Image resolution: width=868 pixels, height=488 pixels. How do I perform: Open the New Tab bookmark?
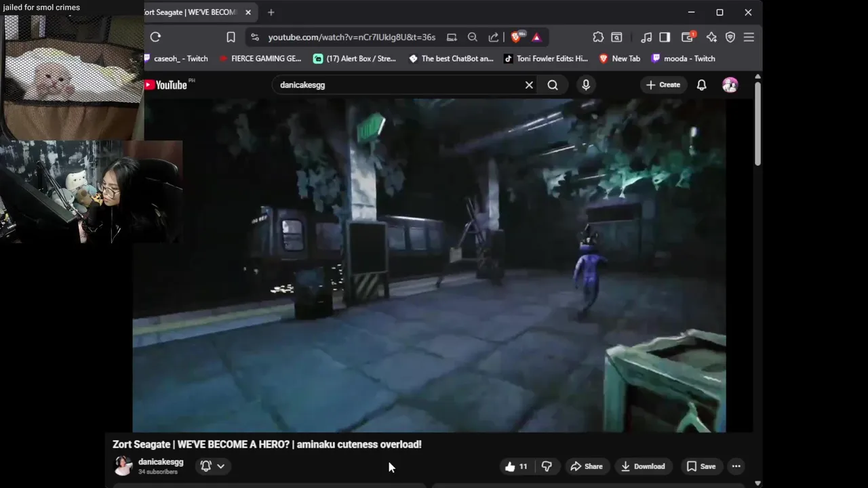[620, 59]
